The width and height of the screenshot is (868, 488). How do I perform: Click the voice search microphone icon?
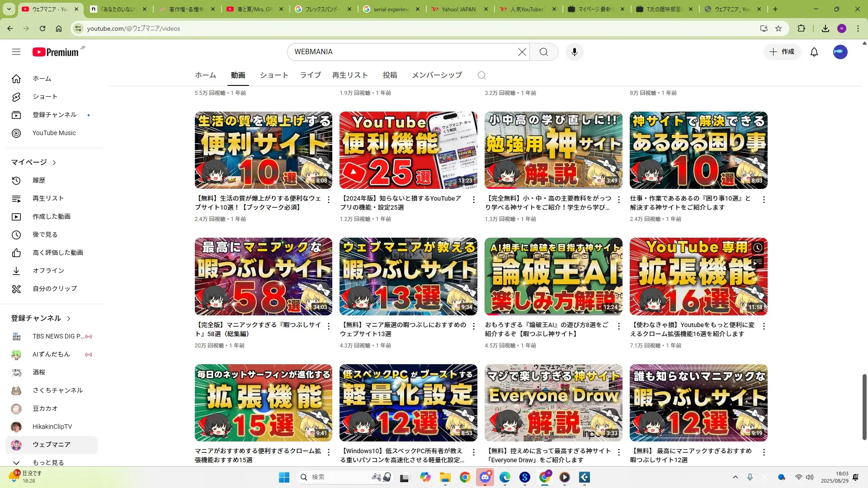click(574, 52)
